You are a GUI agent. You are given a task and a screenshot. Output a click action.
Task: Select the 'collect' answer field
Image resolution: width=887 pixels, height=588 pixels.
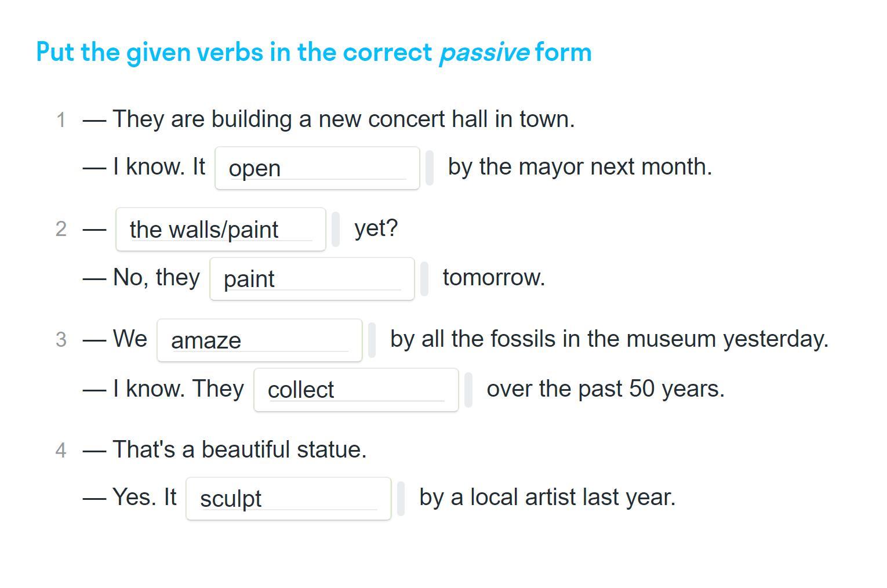coord(356,390)
